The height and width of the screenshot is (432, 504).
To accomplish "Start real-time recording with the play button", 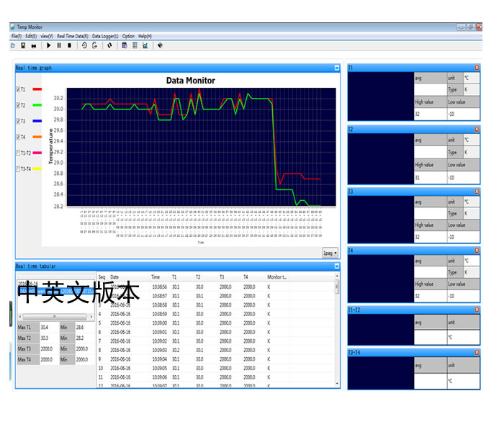I will tap(48, 45).
